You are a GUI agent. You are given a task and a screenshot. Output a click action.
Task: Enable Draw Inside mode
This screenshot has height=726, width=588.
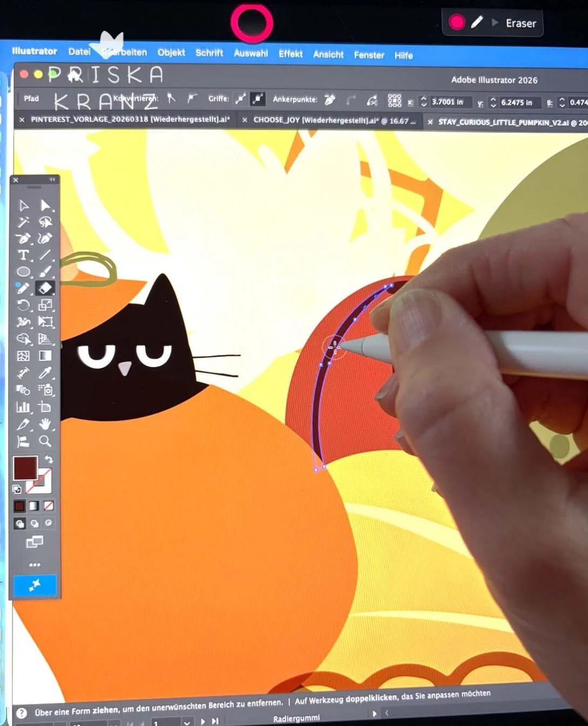pyautogui.click(x=49, y=523)
